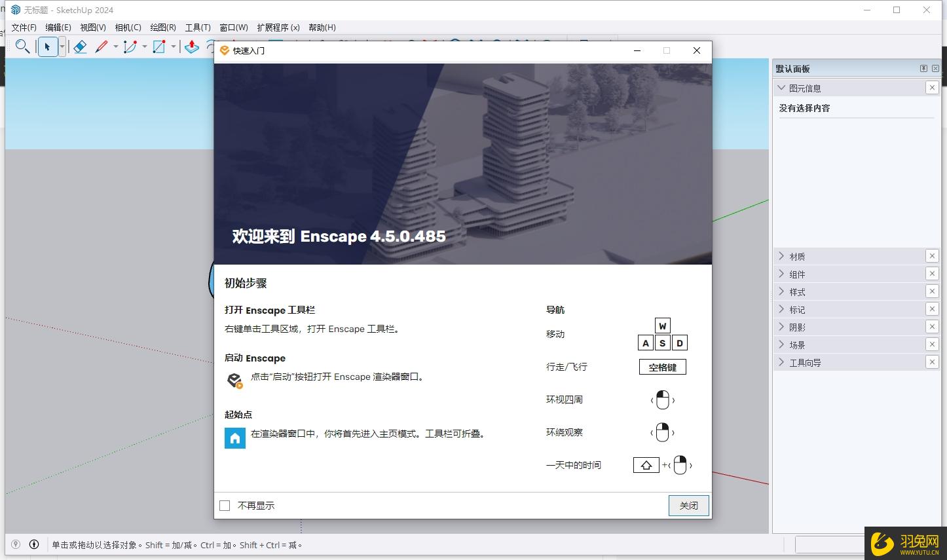Image resolution: width=947 pixels, height=560 pixels.
Task: Click the 环绕观察 mouse icon
Action: coord(662,432)
